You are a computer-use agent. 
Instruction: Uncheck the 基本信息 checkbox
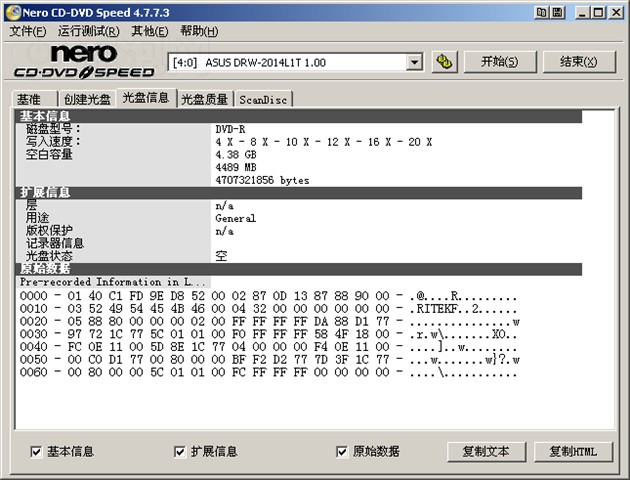pos(36,452)
